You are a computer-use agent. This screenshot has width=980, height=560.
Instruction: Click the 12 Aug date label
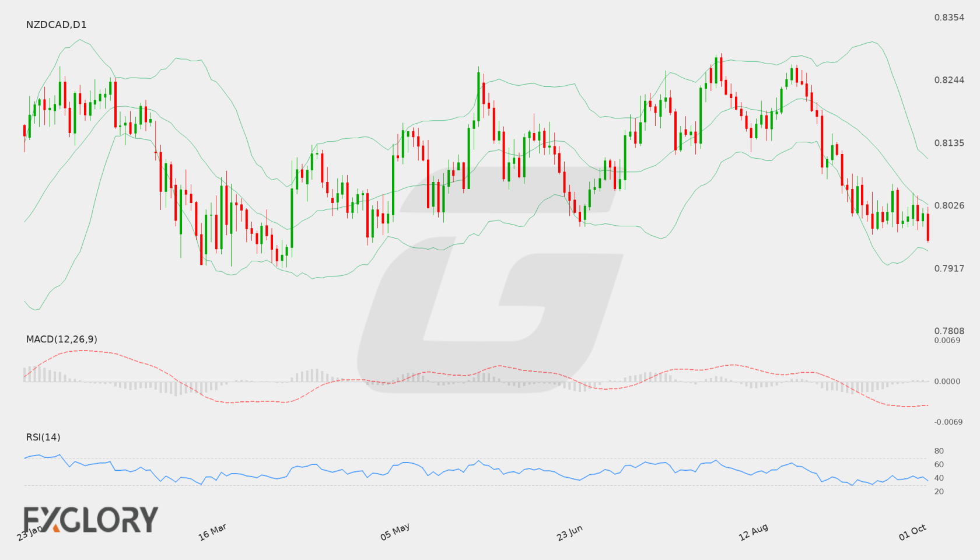click(753, 532)
